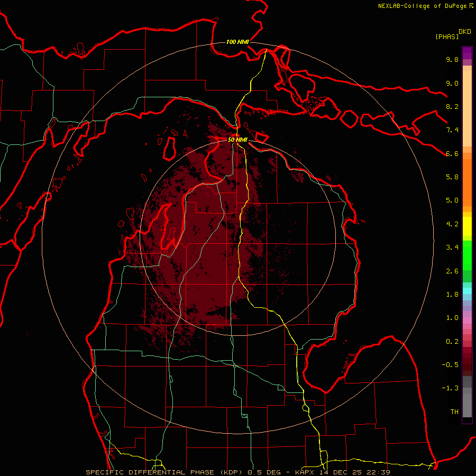Click the 2.6 scale value
The image size is (476, 476).
point(452,271)
